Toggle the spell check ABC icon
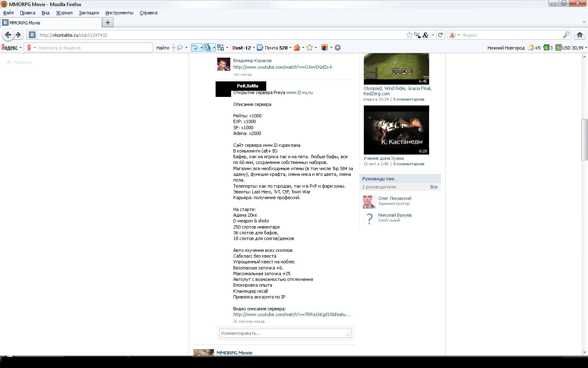The width and height of the screenshot is (588, 368). (x=195, y=47)
